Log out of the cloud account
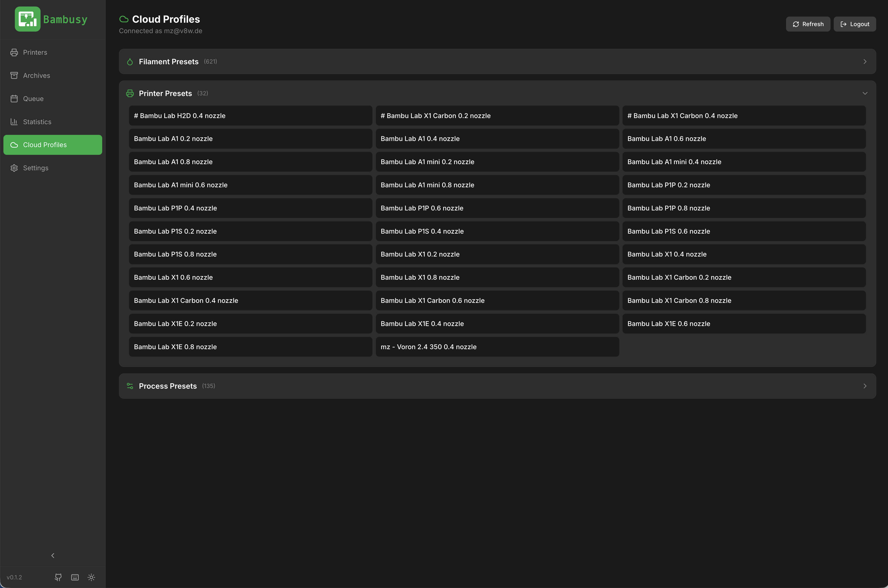Image resolution: width=888 pixels, height=588 pixels. click(855, 24)
